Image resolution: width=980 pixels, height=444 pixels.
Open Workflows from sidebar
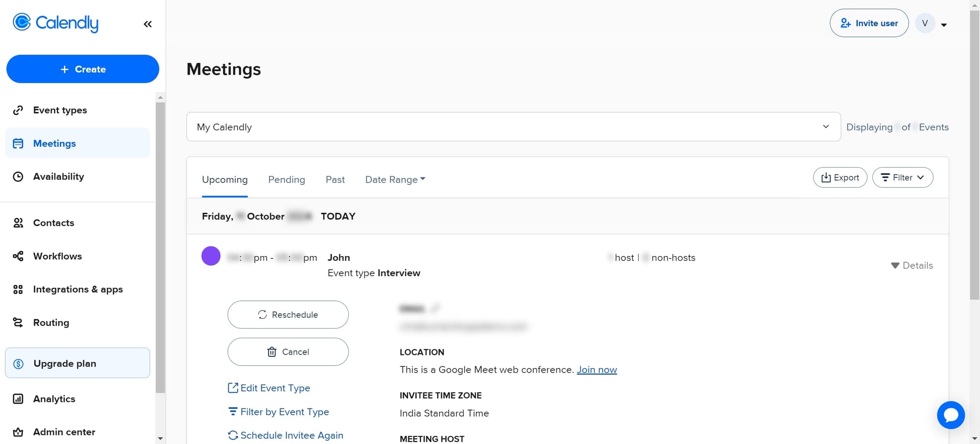click(57, 256)
